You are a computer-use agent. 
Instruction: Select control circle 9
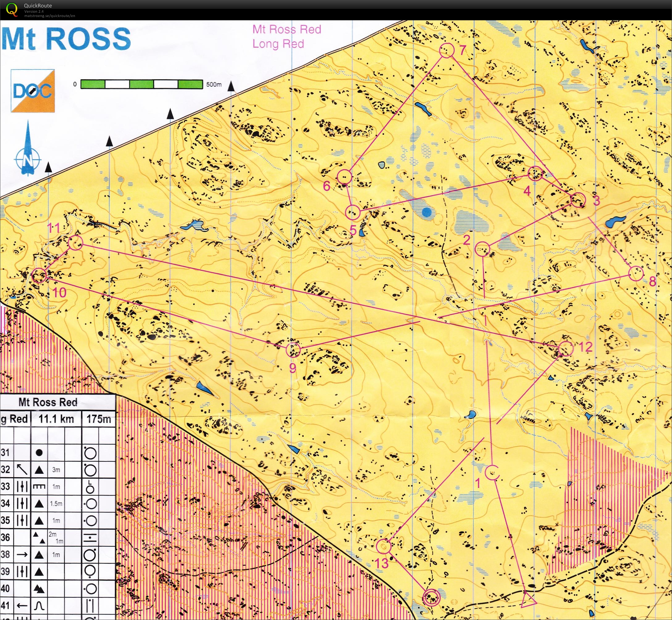293,350
